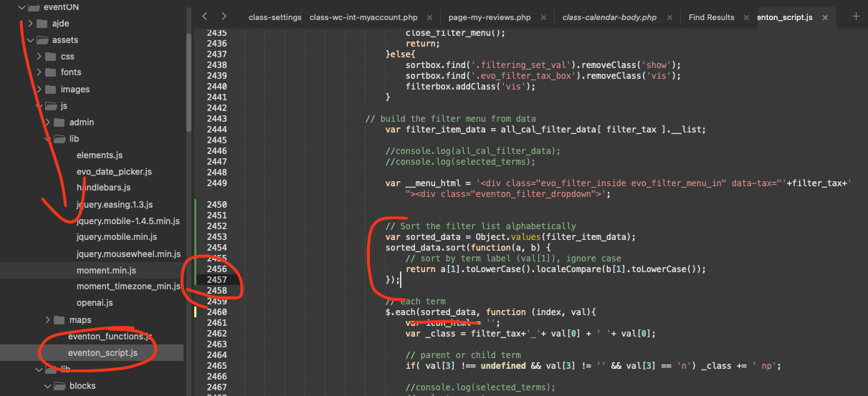
Task: Open a new tab with plus button
Action: [x=855, y=16]
